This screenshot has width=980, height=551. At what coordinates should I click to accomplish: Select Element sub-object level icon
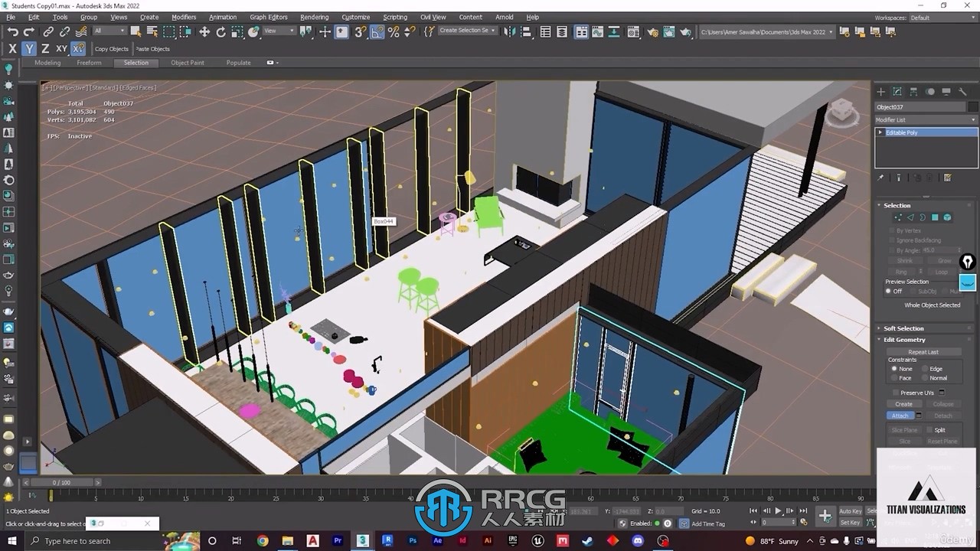947,218
